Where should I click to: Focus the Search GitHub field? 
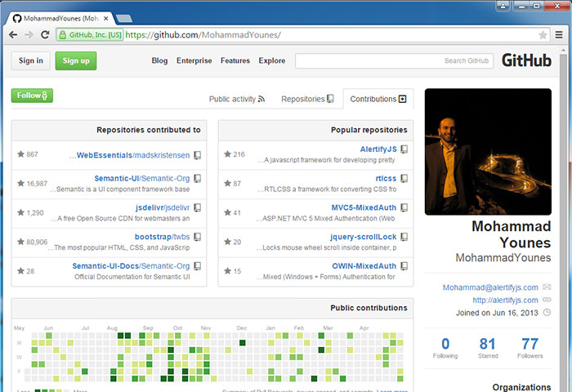395,61
